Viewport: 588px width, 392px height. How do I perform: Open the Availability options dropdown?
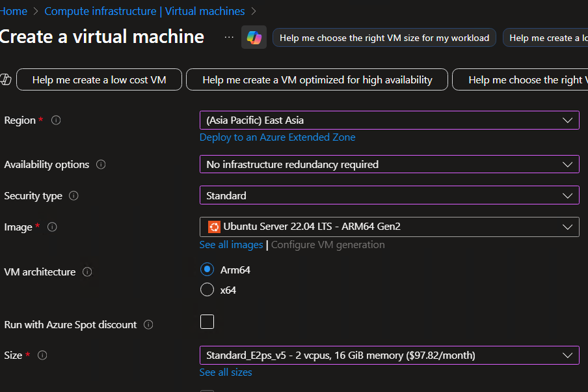tap(389, 165)
